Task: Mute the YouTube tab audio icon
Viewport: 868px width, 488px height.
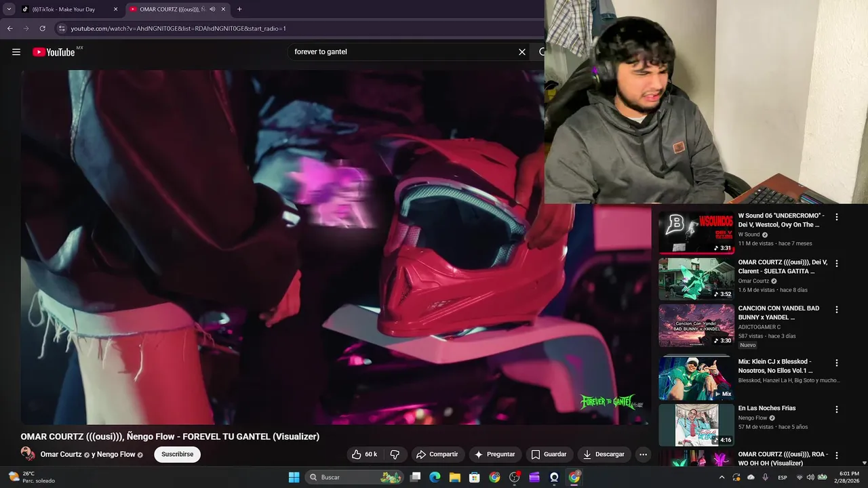Action: click(x=212, y=9)
